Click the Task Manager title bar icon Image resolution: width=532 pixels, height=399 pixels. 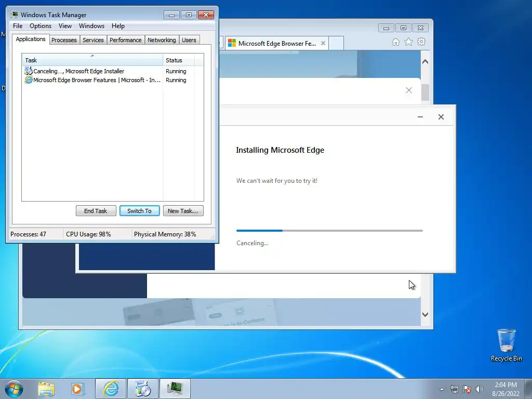tap(14, 15)
